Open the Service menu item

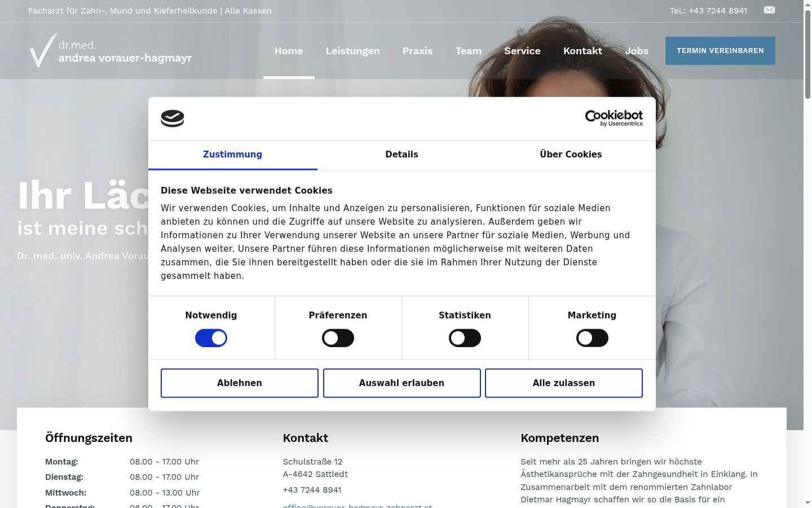(522, 51)
